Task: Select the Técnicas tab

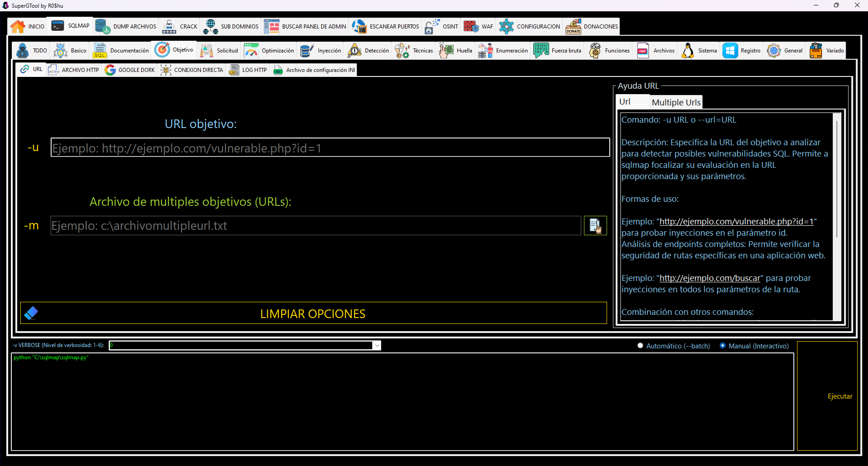Action: click(x=413, y=51)
